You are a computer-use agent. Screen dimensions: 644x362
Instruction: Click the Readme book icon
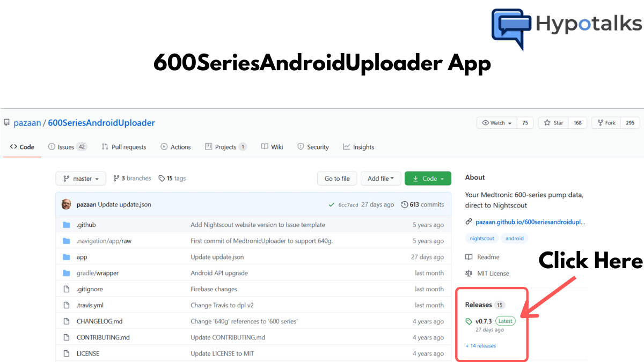(469, 257)
